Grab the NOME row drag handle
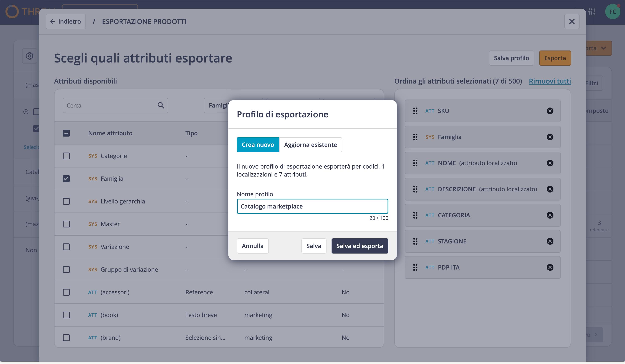Image resolution: width=625 pixels, height=364 pixels. pyautogui.click(x=415, y=163)
